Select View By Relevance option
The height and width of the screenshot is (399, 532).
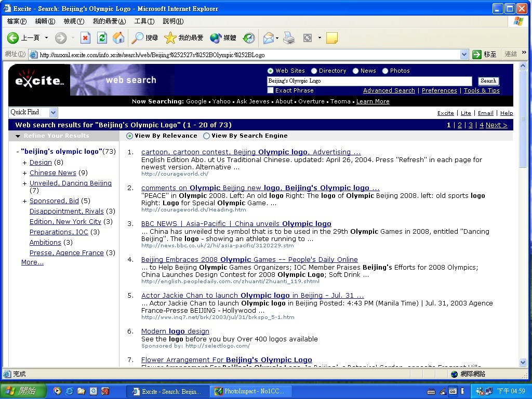(x=129, y=136)
